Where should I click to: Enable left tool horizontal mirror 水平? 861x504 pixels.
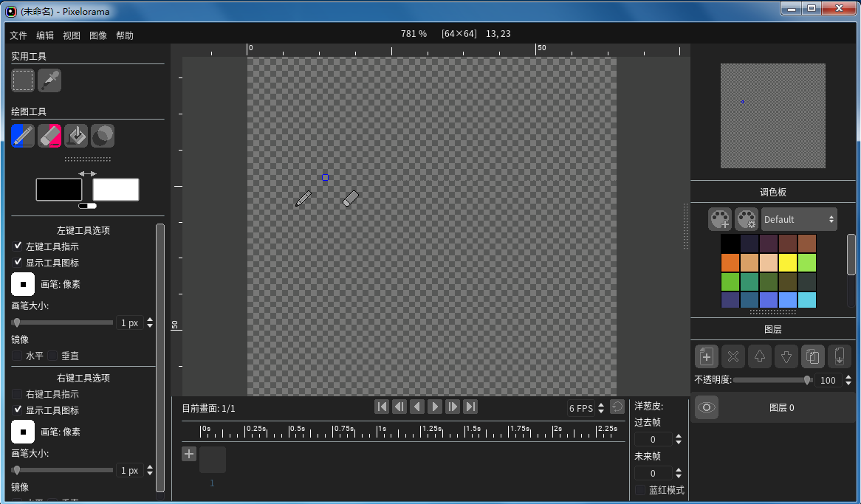pos(17,356)
